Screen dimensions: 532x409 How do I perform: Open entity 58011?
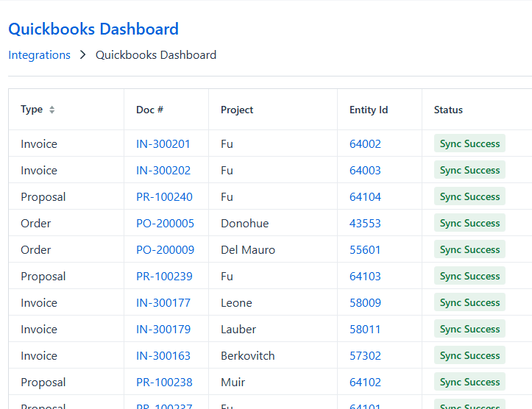click(x=365, y=329)
